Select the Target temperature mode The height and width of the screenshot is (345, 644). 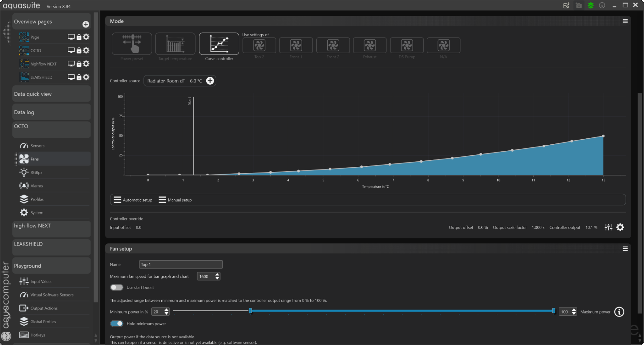click(175, 44)
